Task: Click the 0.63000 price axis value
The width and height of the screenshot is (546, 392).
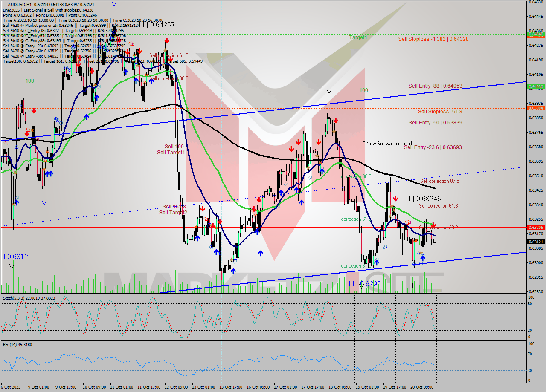Action: (x=536, y=262)
